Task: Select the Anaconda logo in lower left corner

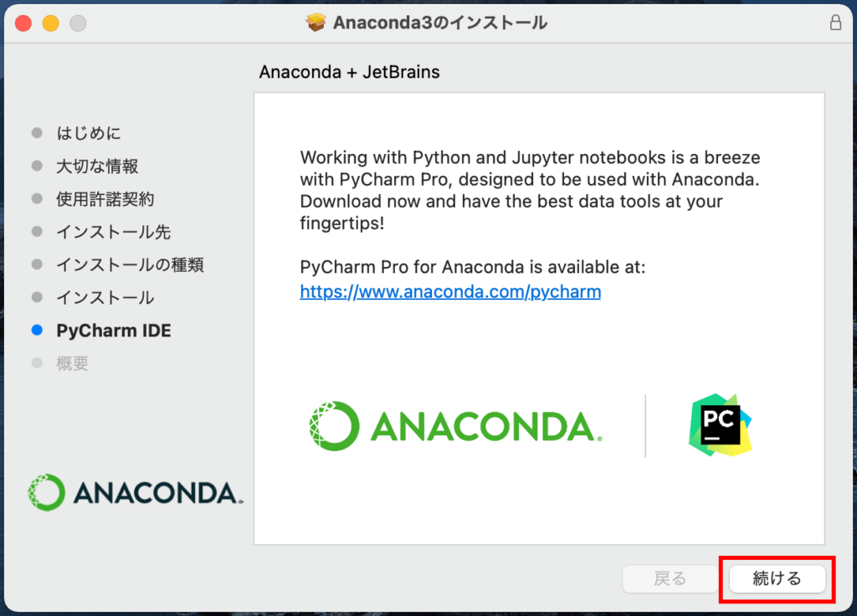Action: coord(134,493)
